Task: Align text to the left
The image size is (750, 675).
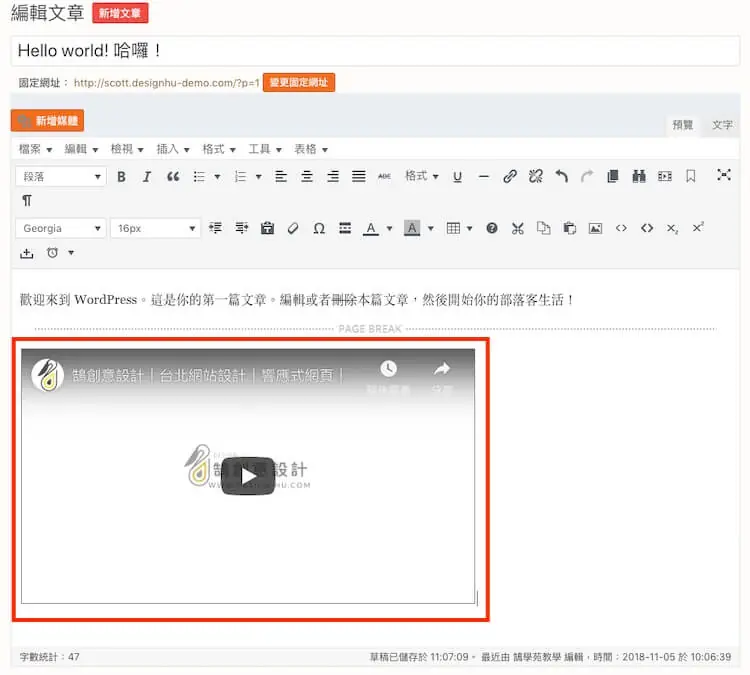Action: click(281, 177)
